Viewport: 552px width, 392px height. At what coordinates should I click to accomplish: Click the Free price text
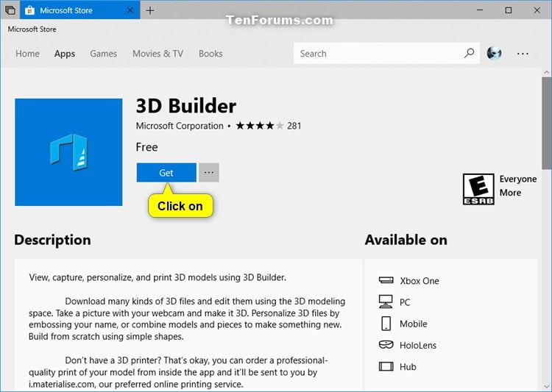point(146,147)
